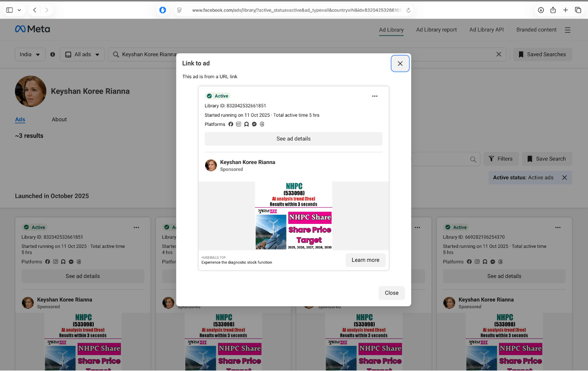Image resolution: width=588 pixels, height=371 pixels.
Task: Click the blue privacy shield icon in Safari
Action: tap(163, 10)
